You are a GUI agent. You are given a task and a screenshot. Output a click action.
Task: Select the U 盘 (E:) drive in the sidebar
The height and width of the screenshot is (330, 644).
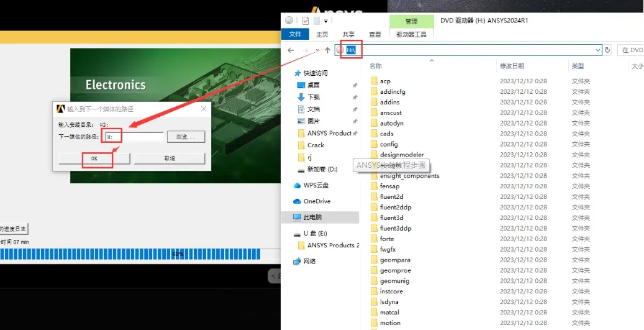click(315, 234)
